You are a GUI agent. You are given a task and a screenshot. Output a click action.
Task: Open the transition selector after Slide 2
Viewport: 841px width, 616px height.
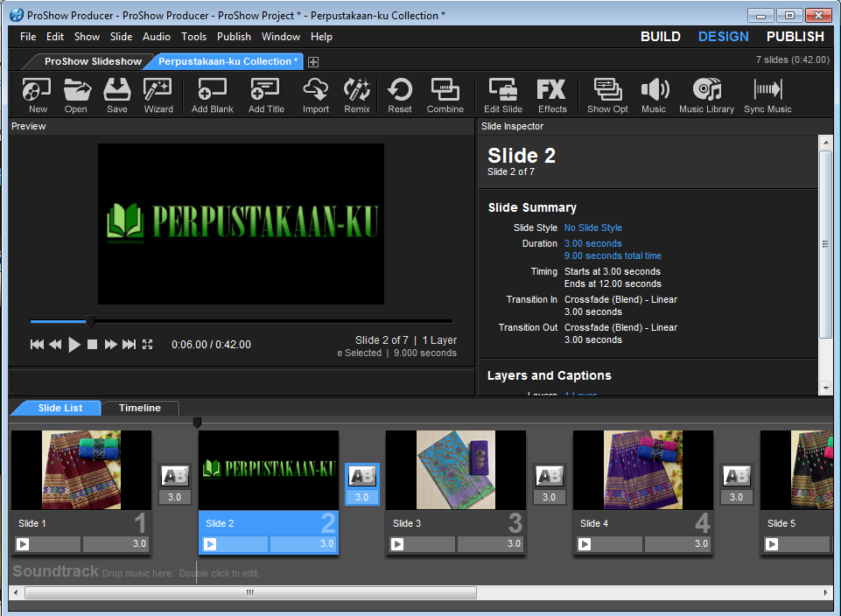tap(361, 476)
